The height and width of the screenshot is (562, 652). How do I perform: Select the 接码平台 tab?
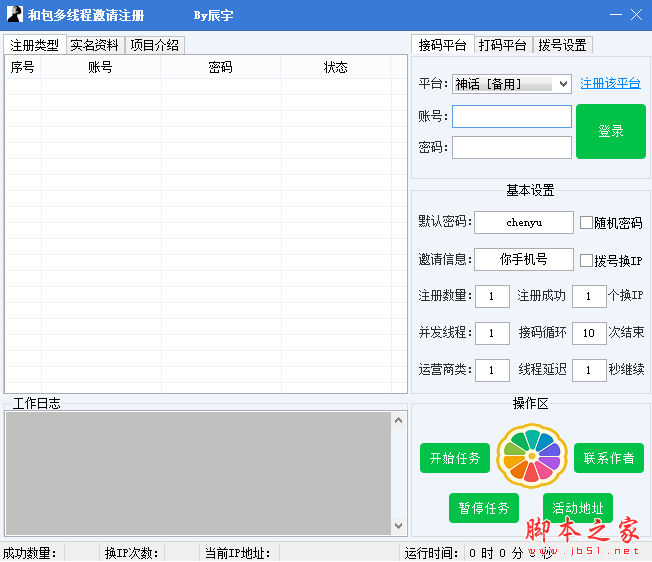[442, 44]
